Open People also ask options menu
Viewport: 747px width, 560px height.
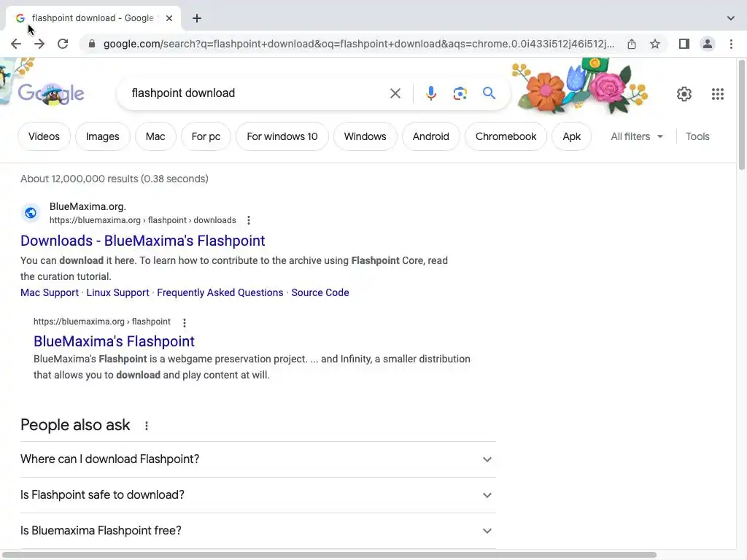(147, 426)
